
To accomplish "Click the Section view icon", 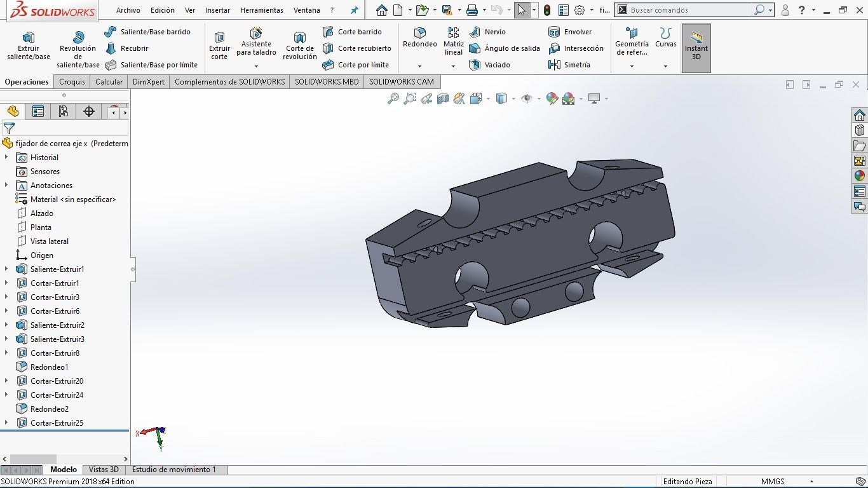I will pyautogui.click(x=443, y=98).
